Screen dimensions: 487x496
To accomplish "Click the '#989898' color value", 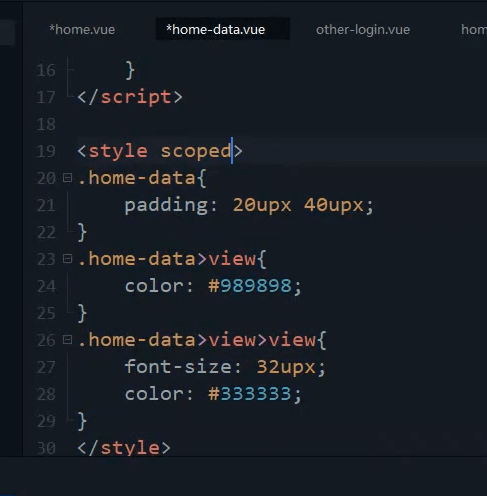I will 250,286.
